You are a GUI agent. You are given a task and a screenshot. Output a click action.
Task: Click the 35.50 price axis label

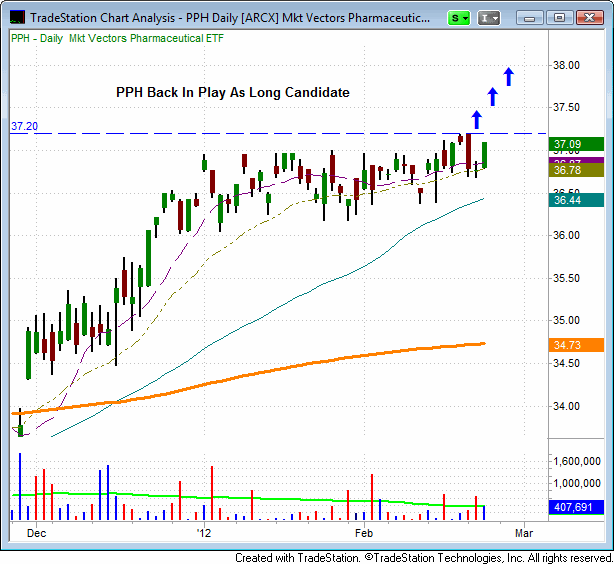point(566,278)
